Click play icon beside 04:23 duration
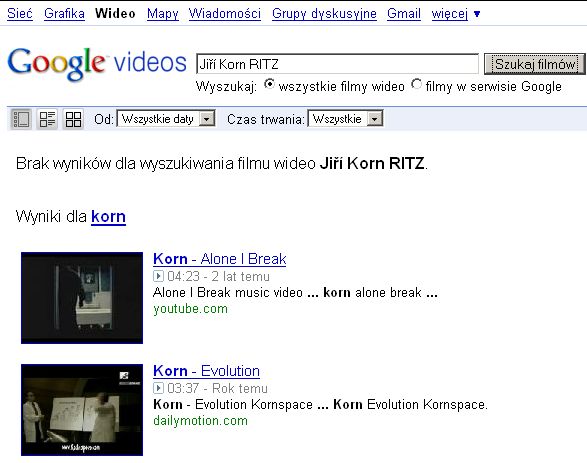This screenshot has height=463, width=587. 158,276
